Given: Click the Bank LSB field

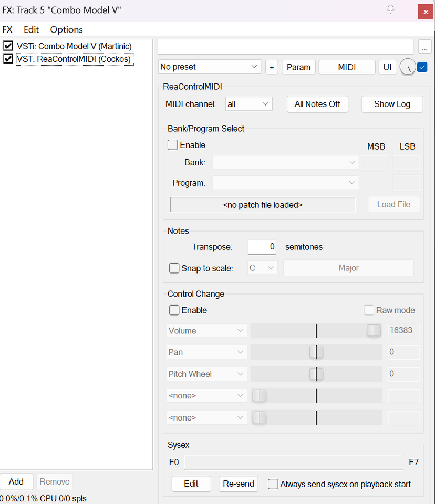Looking at the screenshot, I should 406,162.
